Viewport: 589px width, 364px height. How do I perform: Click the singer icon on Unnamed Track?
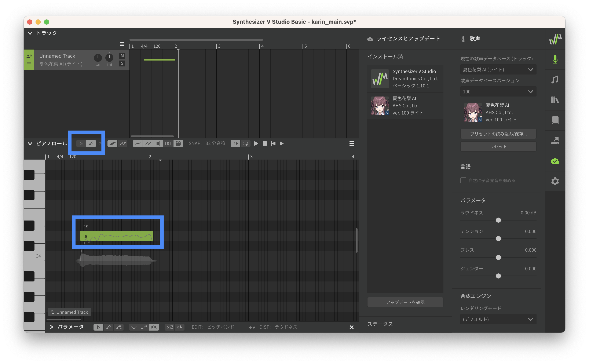coord(29,56)
